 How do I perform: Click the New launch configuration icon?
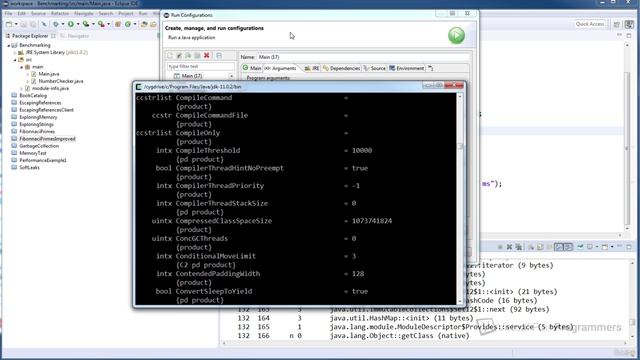pos(170,56)
